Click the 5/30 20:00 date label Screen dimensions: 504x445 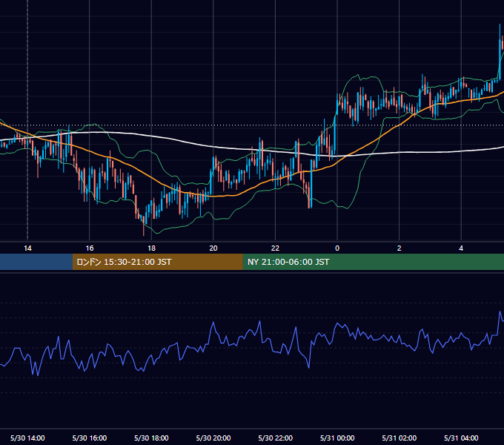point(213,438)
